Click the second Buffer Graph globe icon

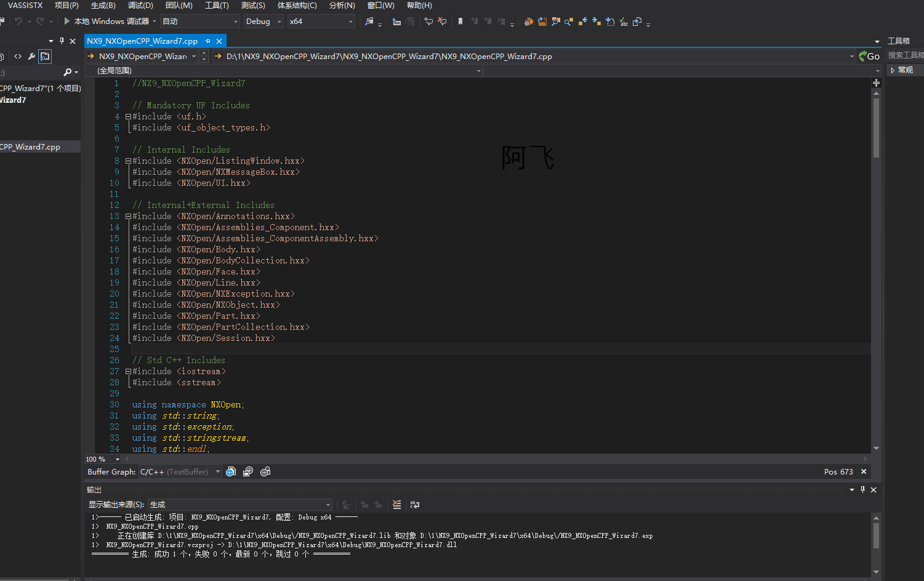(x=248, y=472)
